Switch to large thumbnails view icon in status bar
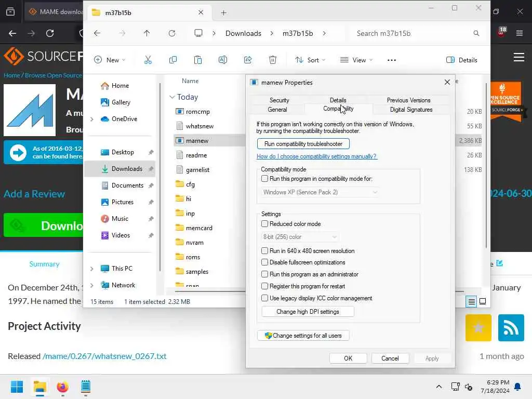 (x=483, y=301)
